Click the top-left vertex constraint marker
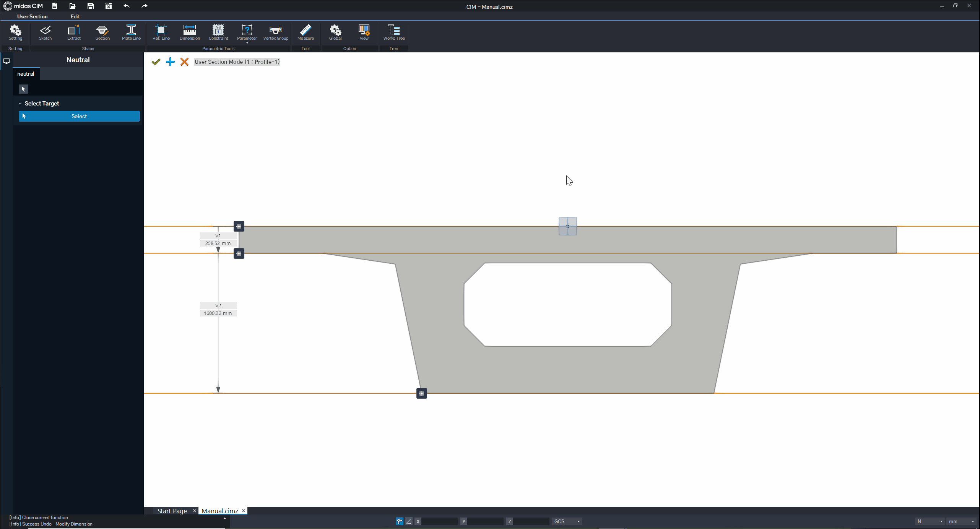 pos(239,227)
